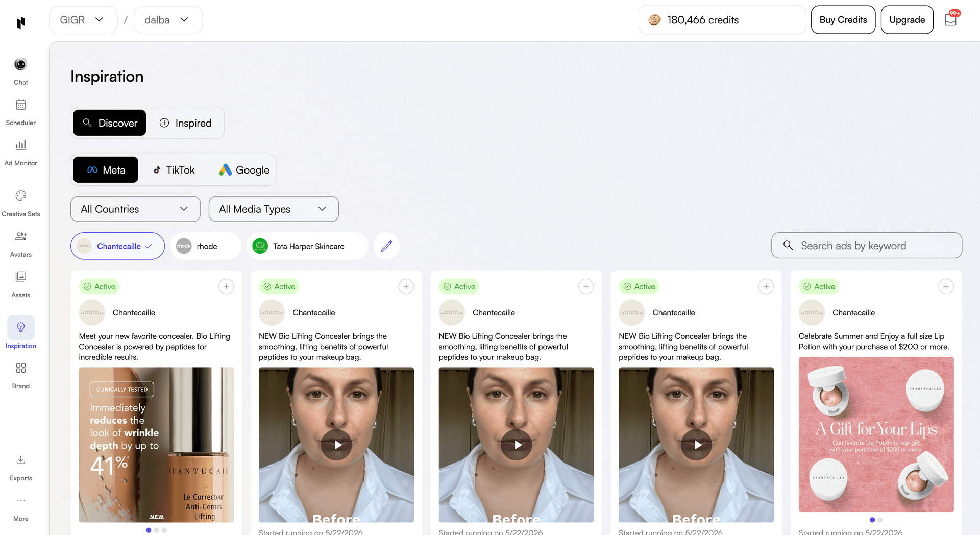The height and width of the screenshot is (535, 980).
Task: Select the rhode brand filter chip
Action: [x=206, y=246]
